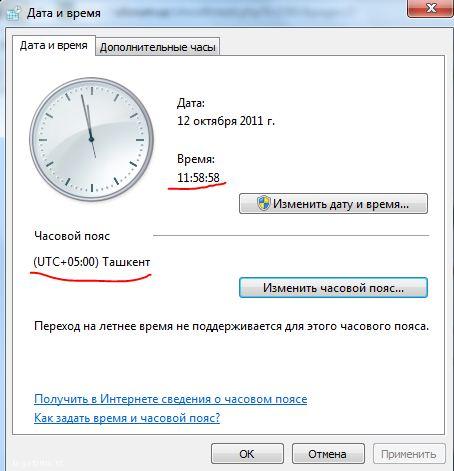Open link Как задать время и часовой пояс?

(x=127, y=418)
